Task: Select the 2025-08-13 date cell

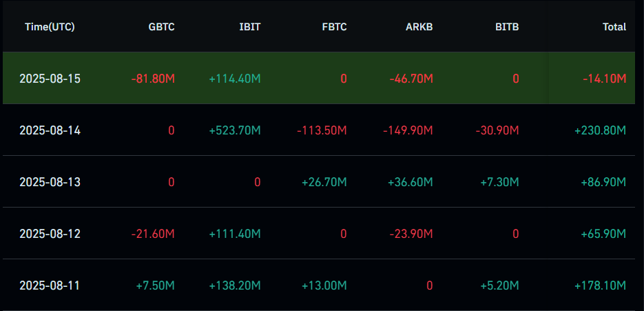Action: click(x=50, y=182)
